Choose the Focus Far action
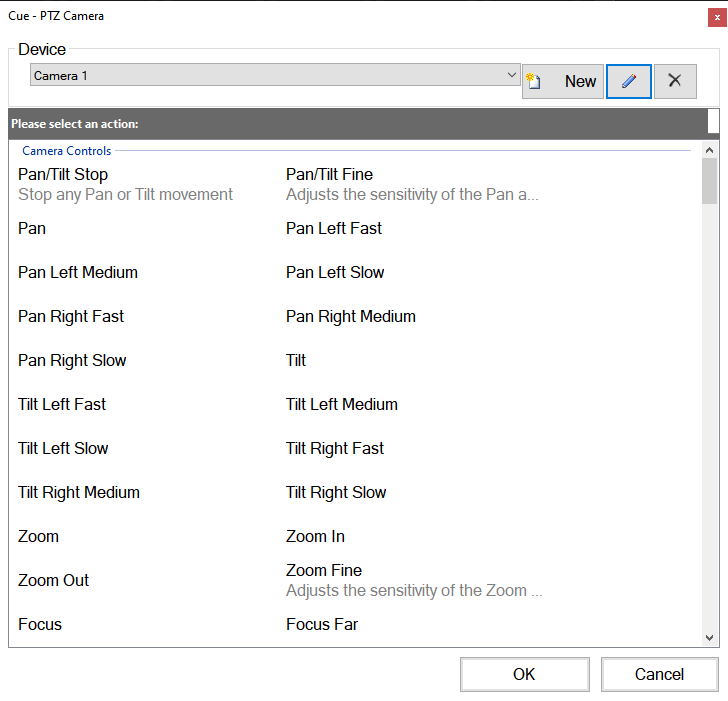Viewport: 728px width, 701px height. (x=322, y=624)
